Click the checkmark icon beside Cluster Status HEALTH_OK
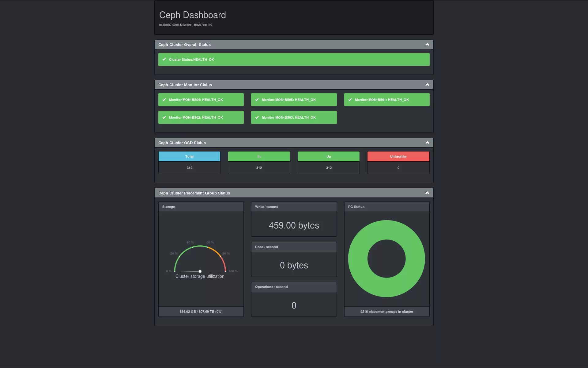 (x=164, y=59)
